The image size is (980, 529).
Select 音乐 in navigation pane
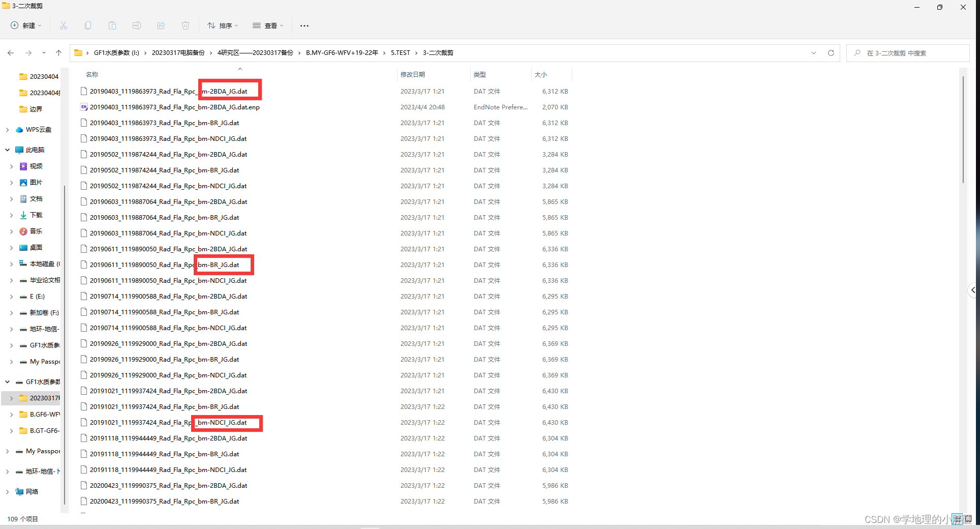30,231
